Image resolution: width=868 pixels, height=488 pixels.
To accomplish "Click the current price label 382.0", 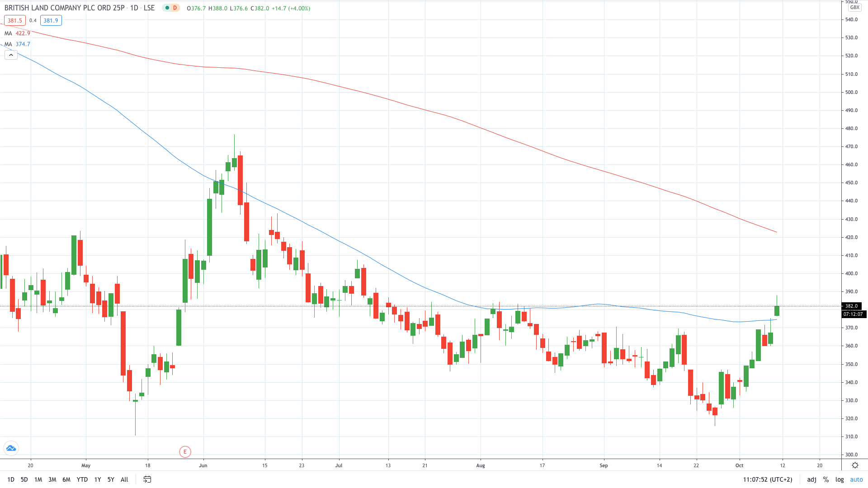I will click(x=852, y=306).
